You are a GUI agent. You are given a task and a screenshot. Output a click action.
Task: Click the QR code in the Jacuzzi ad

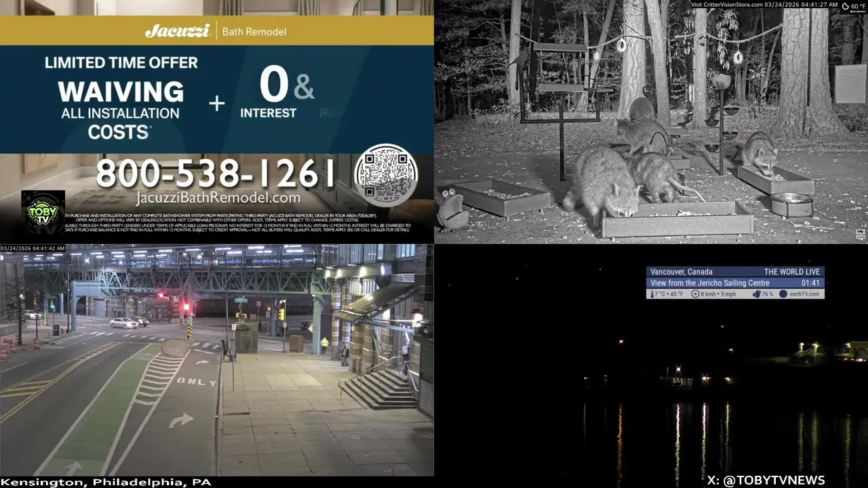click(x=386, y=175)
